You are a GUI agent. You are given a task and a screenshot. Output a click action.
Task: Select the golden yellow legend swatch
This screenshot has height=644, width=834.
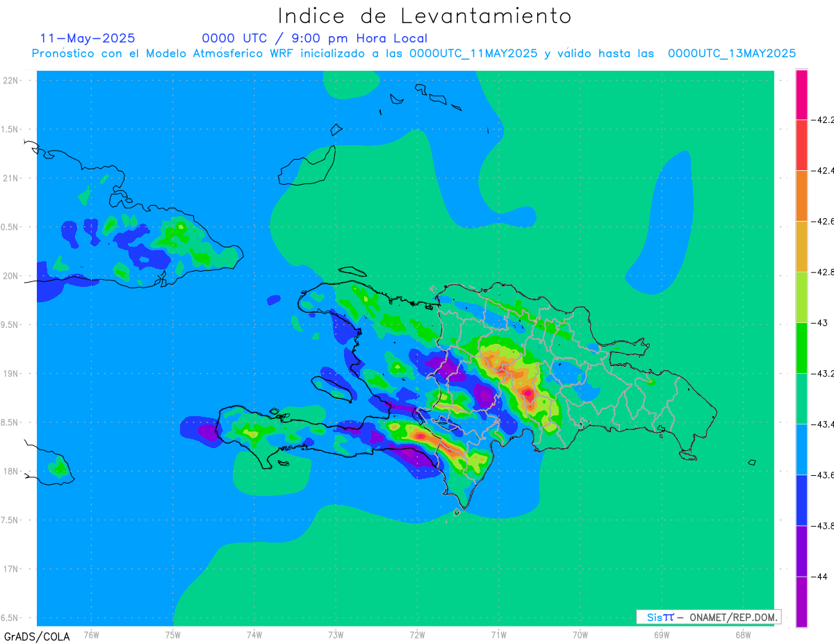(801, 247)
